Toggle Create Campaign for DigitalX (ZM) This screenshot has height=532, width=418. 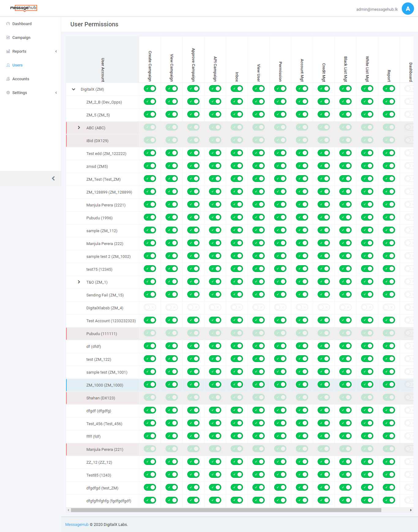(x=150, y=89)
